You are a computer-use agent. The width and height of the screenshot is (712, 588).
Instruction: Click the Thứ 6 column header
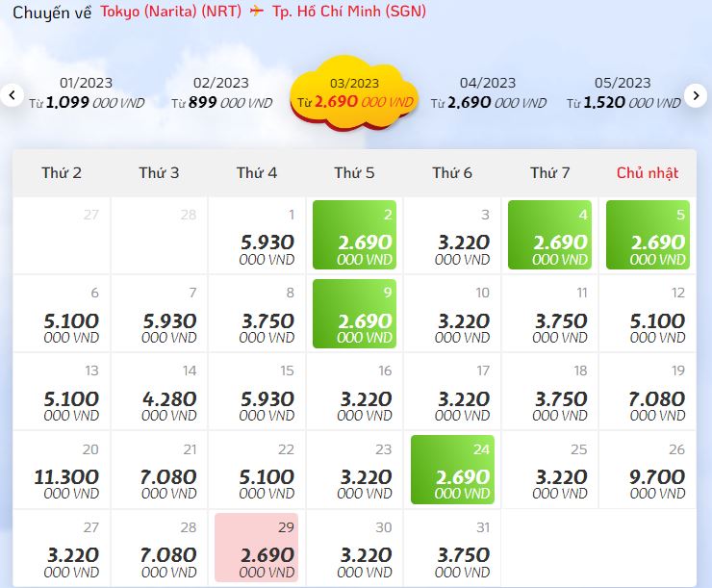[452, 173]
